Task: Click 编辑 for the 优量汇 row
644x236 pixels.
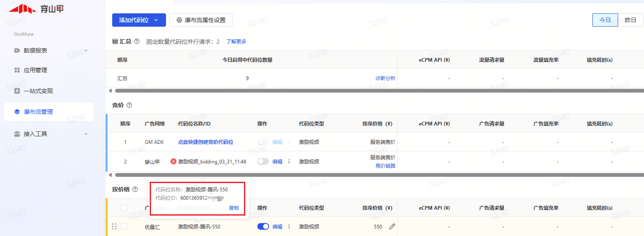Action: pyautogui.click(x=277, y=227)
